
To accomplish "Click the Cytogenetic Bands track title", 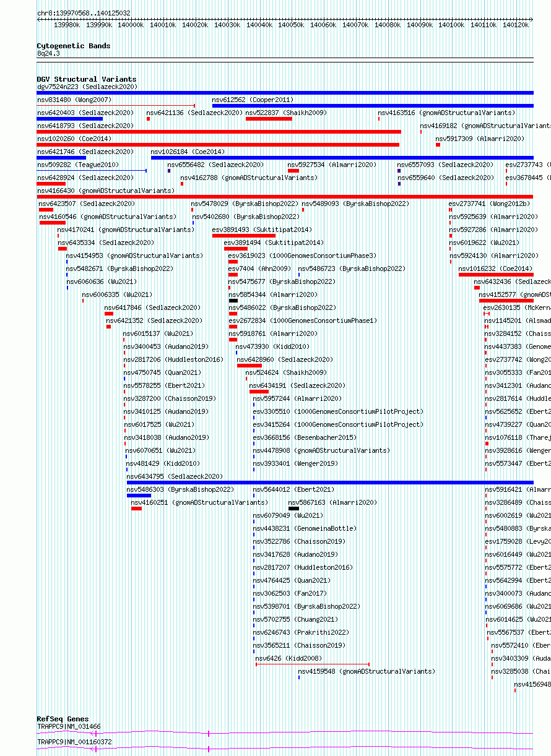I will (73, 46).
